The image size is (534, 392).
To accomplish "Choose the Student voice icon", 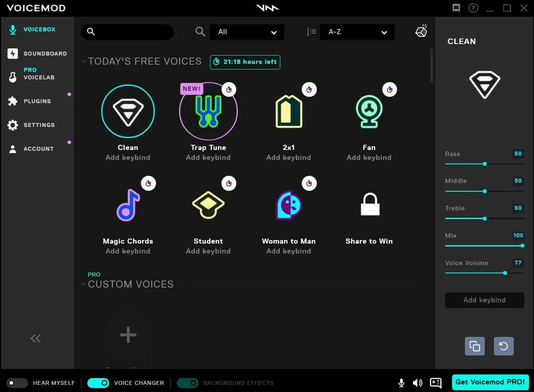I will (x=208, y=205).
